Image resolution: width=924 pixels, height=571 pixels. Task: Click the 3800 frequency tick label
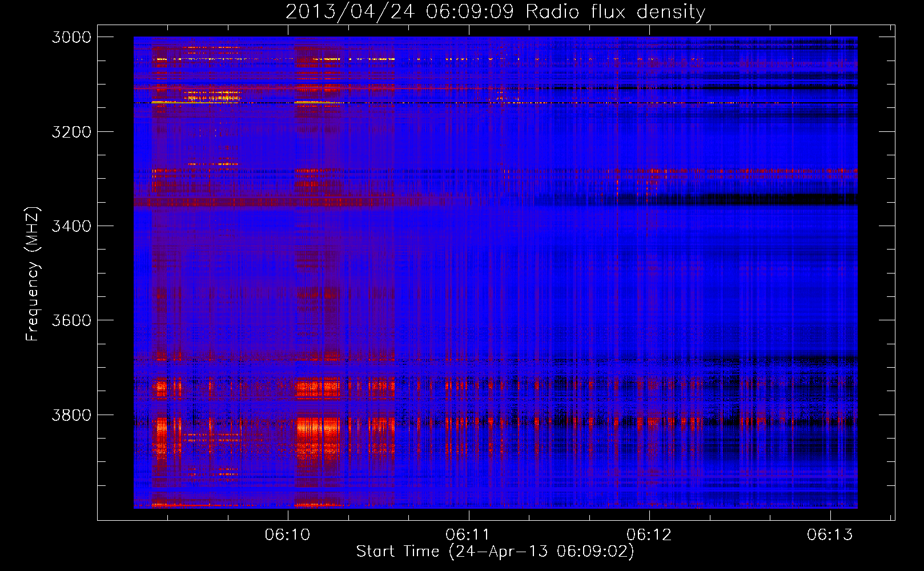(71, 415)
